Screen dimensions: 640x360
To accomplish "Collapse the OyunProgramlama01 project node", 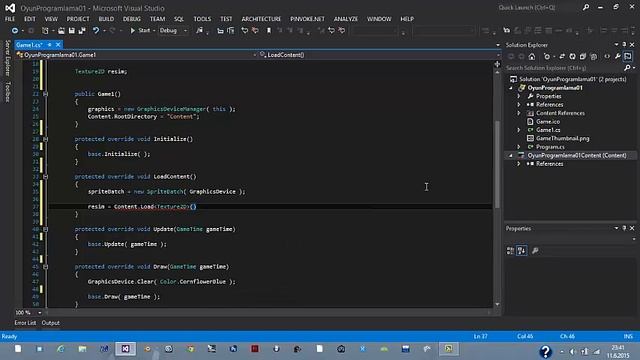I will 511,88.
